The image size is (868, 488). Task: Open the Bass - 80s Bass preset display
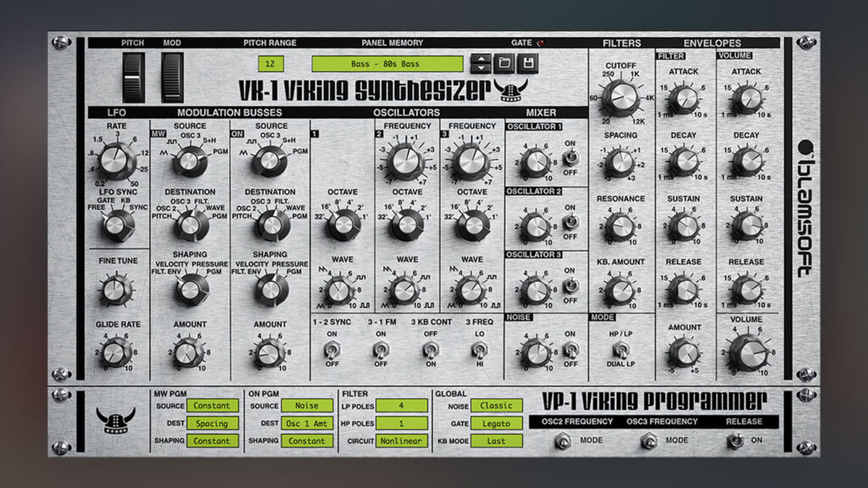(386, 63)
